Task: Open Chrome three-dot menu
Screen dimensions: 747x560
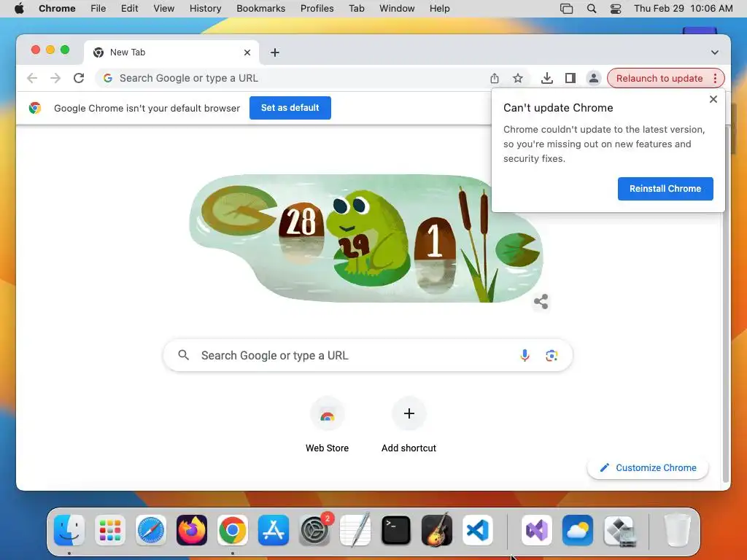Action: coord(715,78)
